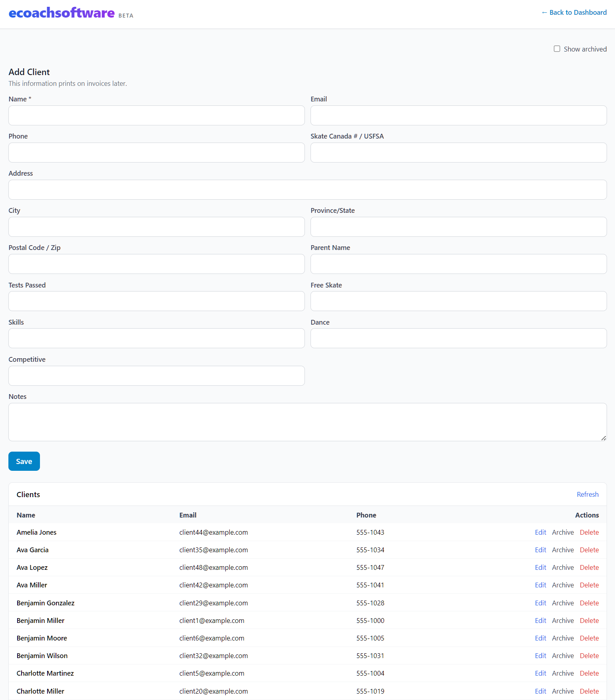This screenshot has width=615, height=700.
Task: Click the ecoachsoftware logo
Action: [62, 13]
